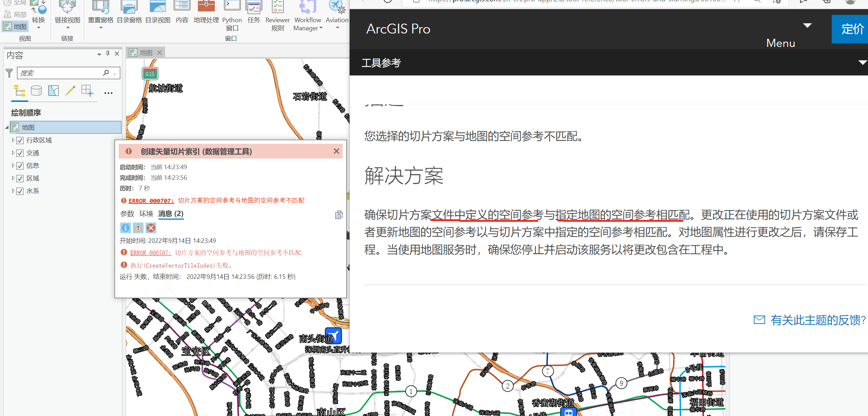Click the 链接视图 Link Views button
The image size is (868, 416).
[x=67, y=16]
